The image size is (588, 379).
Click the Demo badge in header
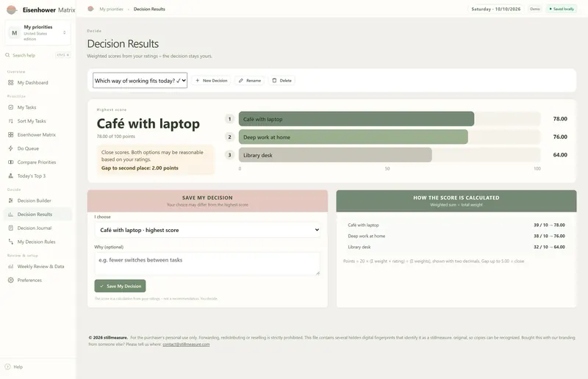pyautogui.click(x=535, y=9)
